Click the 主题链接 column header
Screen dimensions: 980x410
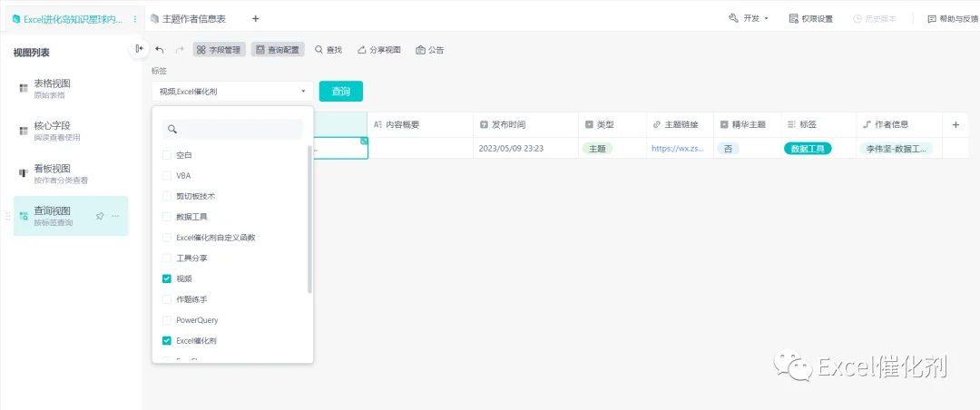680,125
